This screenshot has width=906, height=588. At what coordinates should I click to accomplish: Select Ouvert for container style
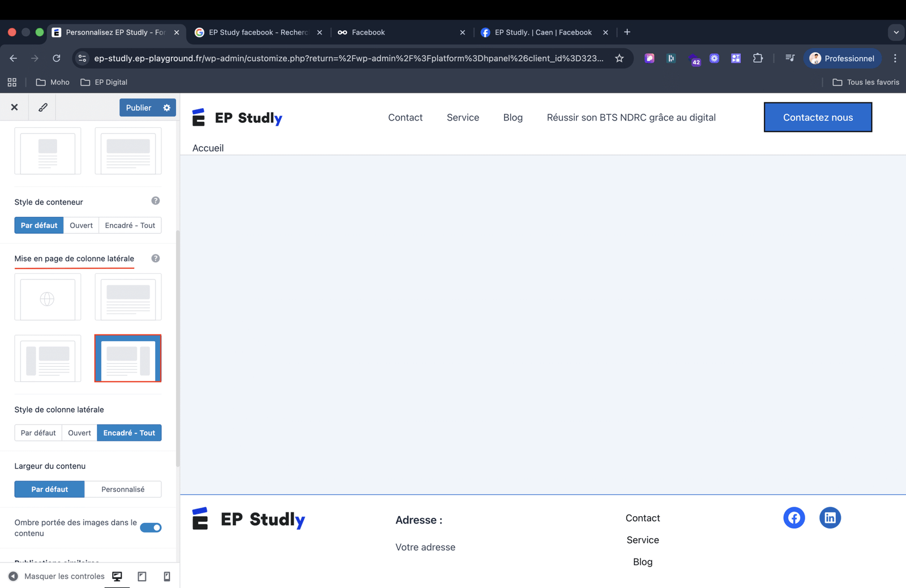point(81,225)
